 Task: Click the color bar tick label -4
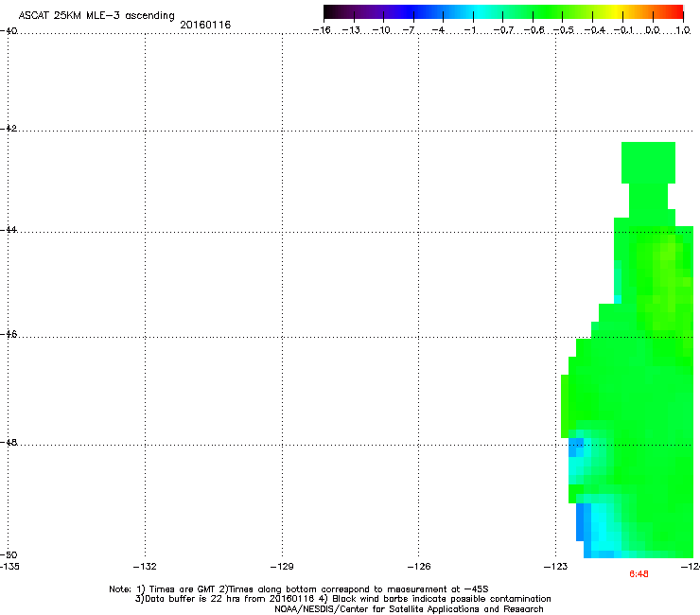click(438, 30)
